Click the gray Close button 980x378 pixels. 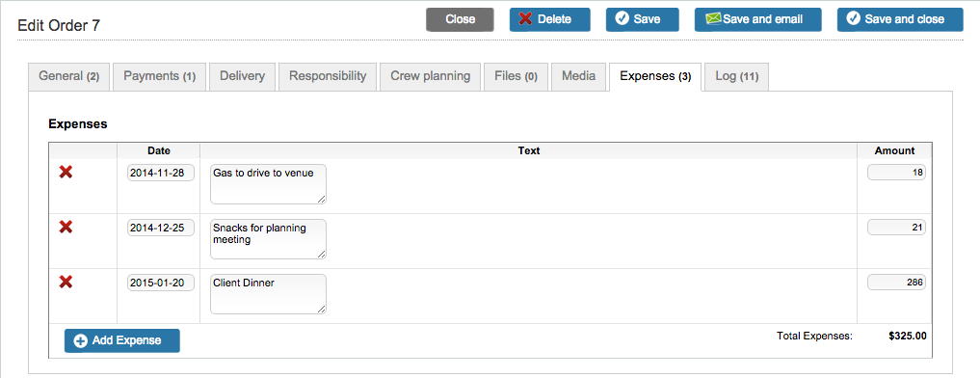point(460,19)
